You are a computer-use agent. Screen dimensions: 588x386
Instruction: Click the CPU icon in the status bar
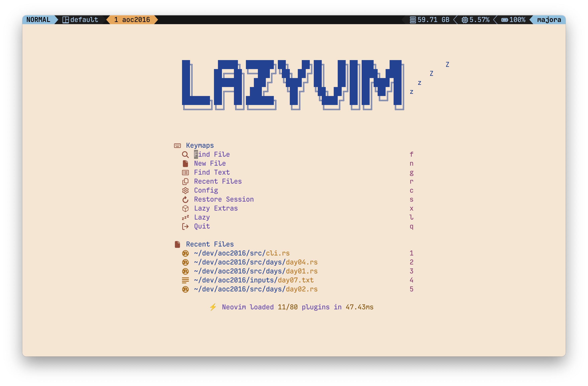pos(465,20)
